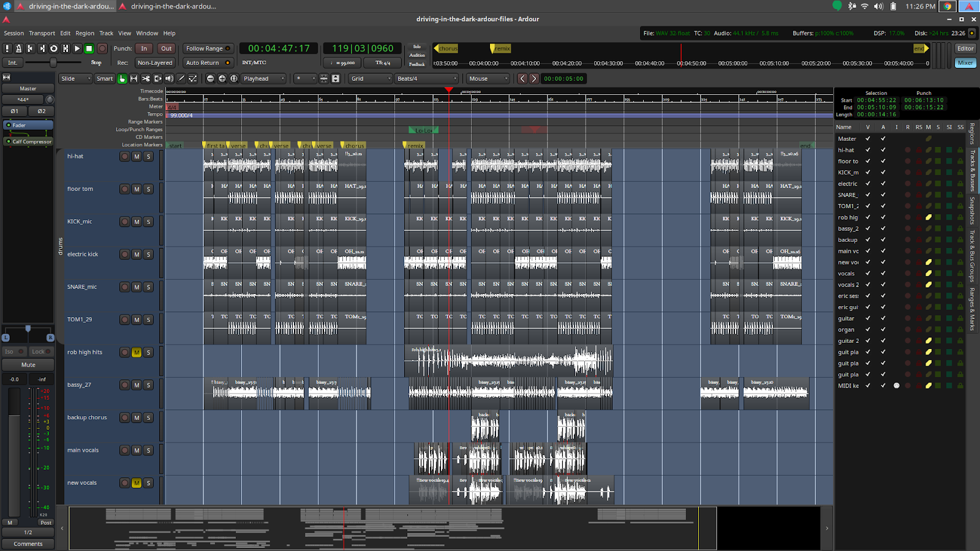The width and height of the screenshot is (980, 551).
Task: Open the Beats/4 grid dropdown
Action: click(x=427, y=78)
